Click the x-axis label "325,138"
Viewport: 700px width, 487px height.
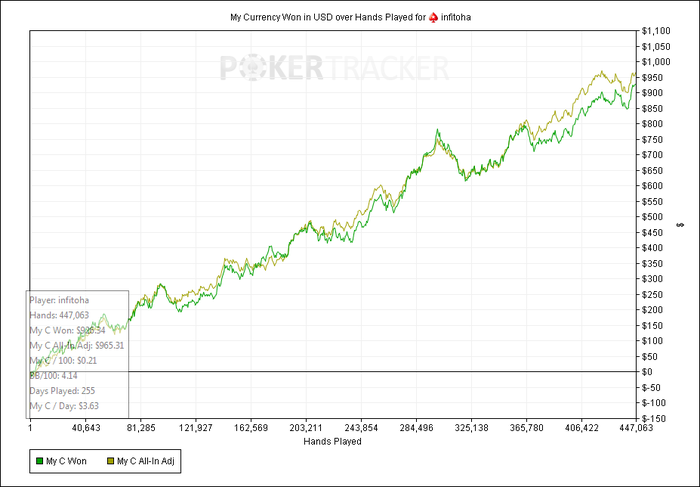coord(472,428)
